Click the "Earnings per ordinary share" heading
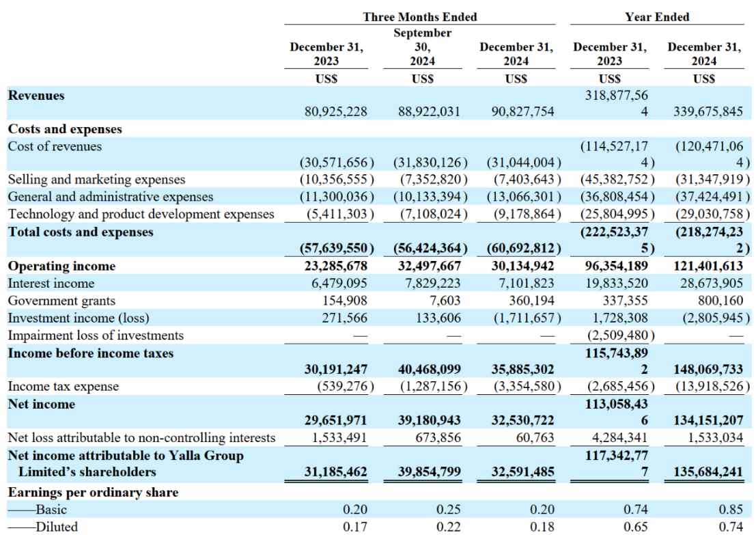 (x=93, y=493)
